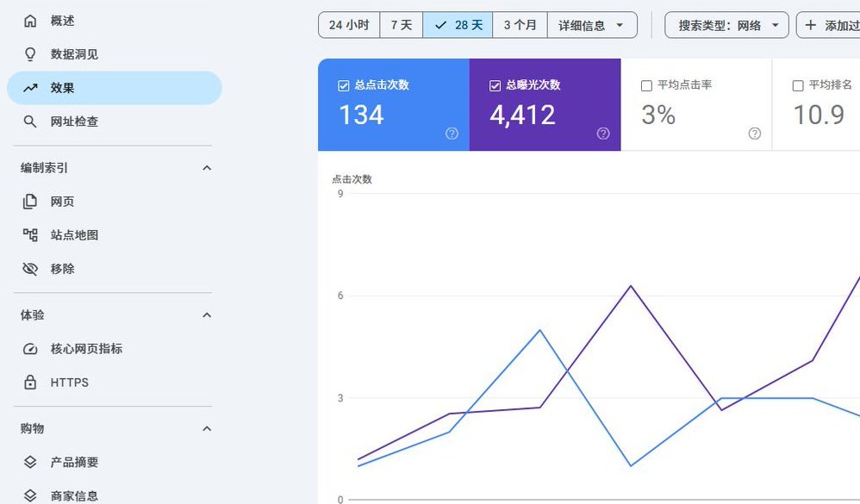
Task: Toggle the 总曝光次数 checkbox
Action: pyautogui.click(x=495, y=85)
